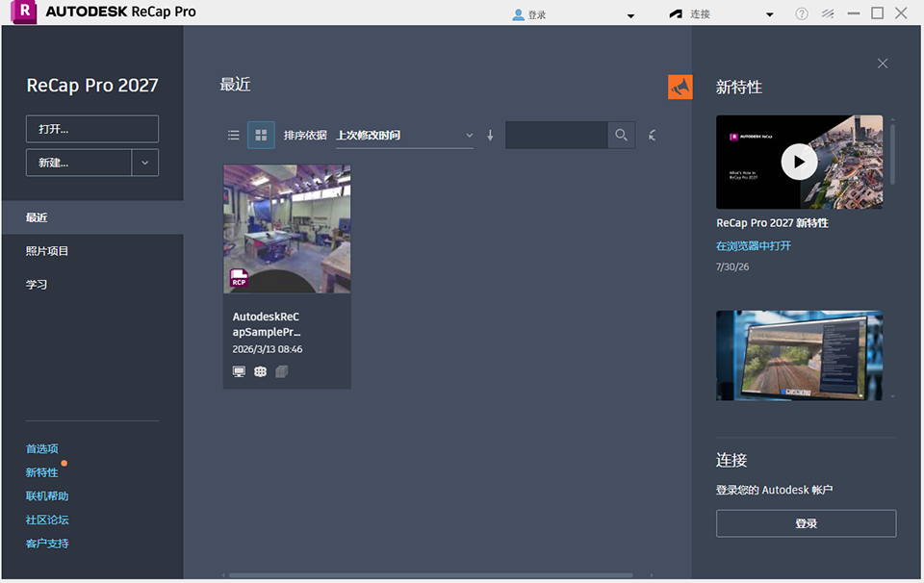Open the 客户支持 link
924x583 pixels.
coord(47,543)
